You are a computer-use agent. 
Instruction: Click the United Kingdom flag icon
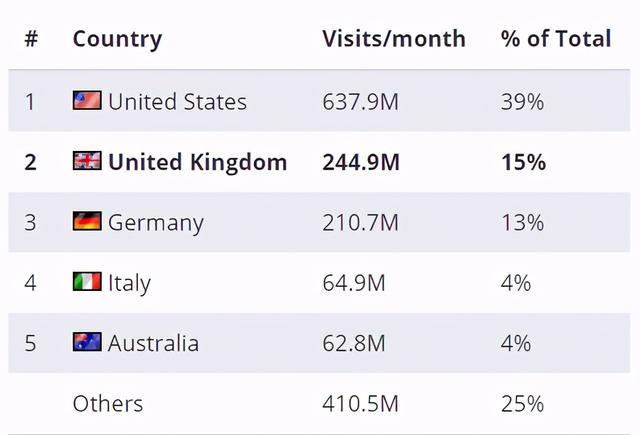(x=87, y=161)
